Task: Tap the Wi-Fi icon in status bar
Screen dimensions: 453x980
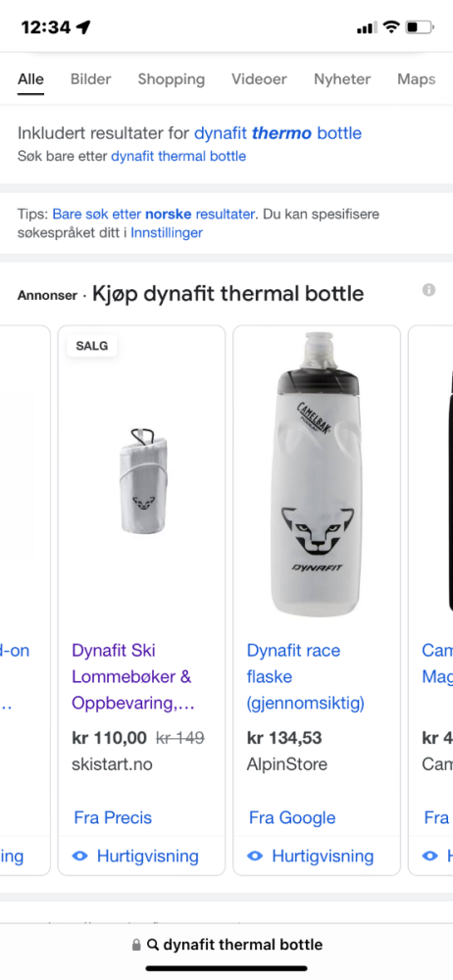Action: [391, 26]
